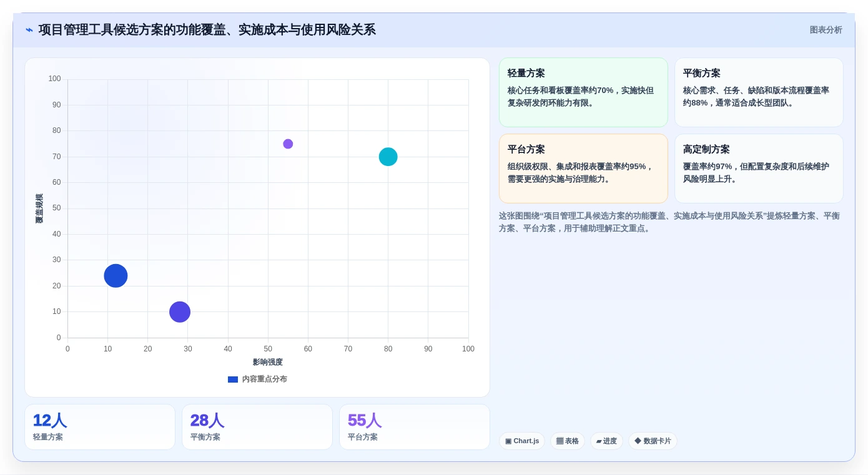
Task: Toggle the 内容重点分布 legend color box
Action: point(233,380)
